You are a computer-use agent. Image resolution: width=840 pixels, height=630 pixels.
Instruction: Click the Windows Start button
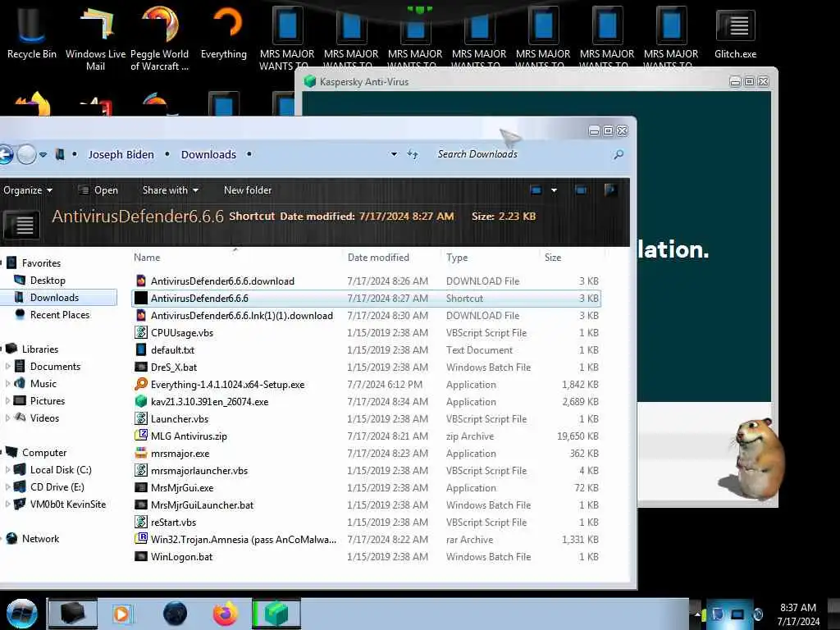pyautogui.click(x=21, y=614)
